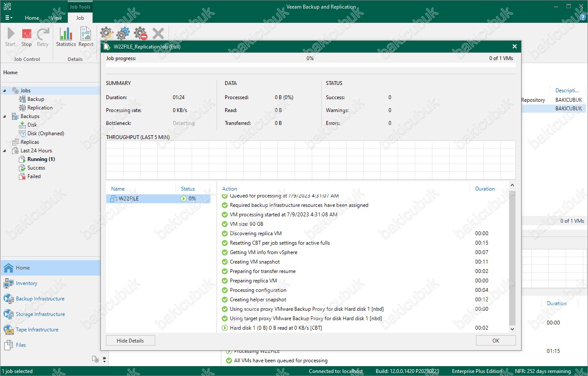Viewport: 588px width, 376px height.
Task: Open job Statistics from the ribbon
Action: (66, 37)
